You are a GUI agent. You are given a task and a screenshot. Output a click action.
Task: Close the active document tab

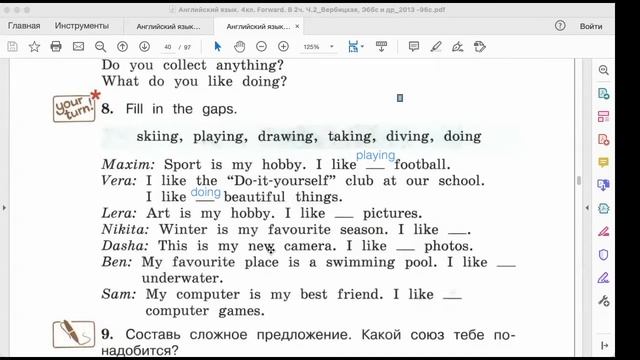pyautogui.click(x=297, y=26)
